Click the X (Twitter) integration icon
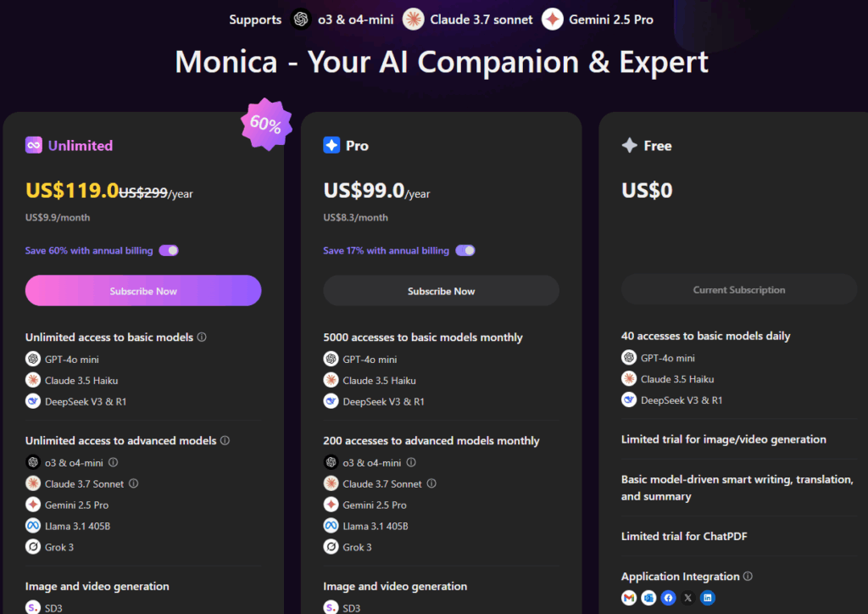This screenshot has height=614, width=868. point(687,598)
